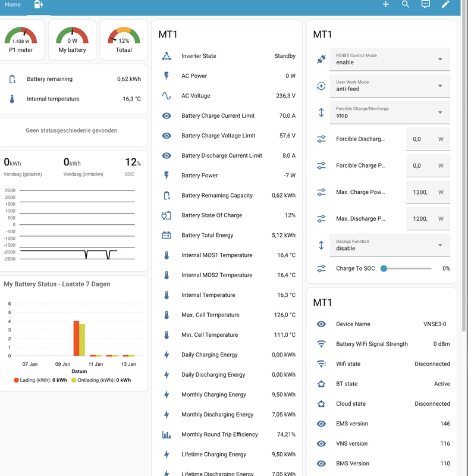Click the Max. Charge Power input field
The image size is (468, 476).
click(428, 192)
